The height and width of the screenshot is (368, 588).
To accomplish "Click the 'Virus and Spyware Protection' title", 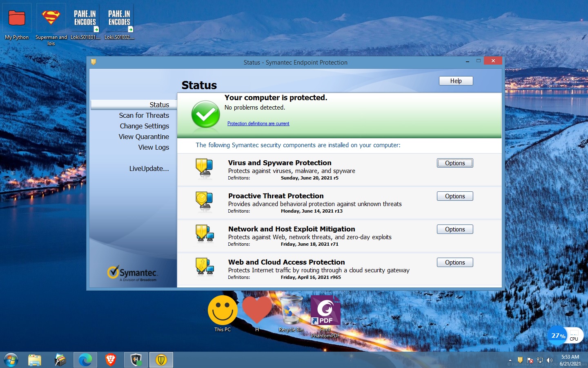I will [x=280, y=163].
